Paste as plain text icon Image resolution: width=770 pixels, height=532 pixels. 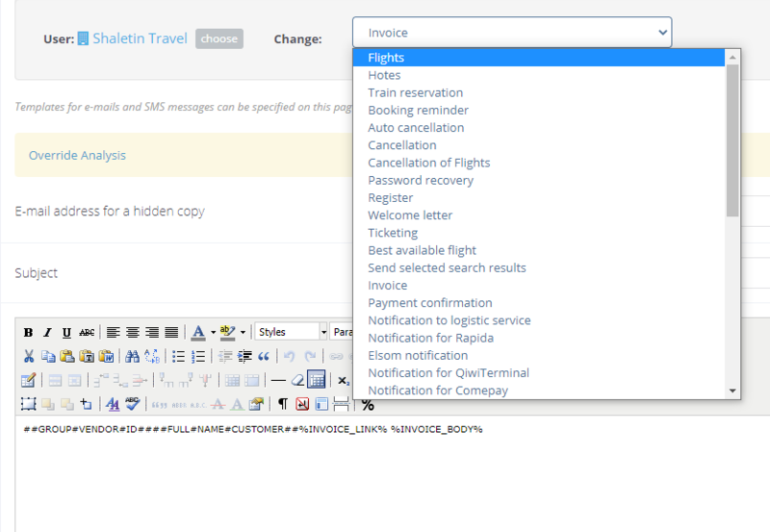click(x=87, y=356)
